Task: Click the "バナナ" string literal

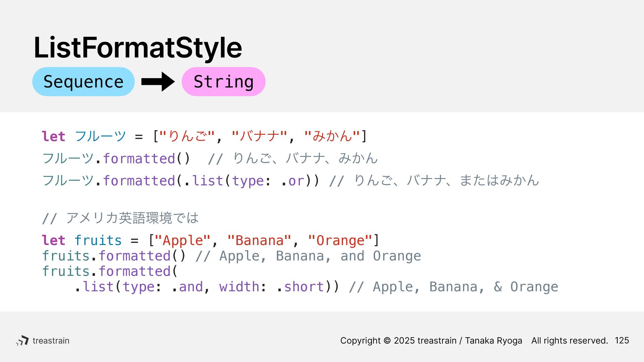Action: 259,136
